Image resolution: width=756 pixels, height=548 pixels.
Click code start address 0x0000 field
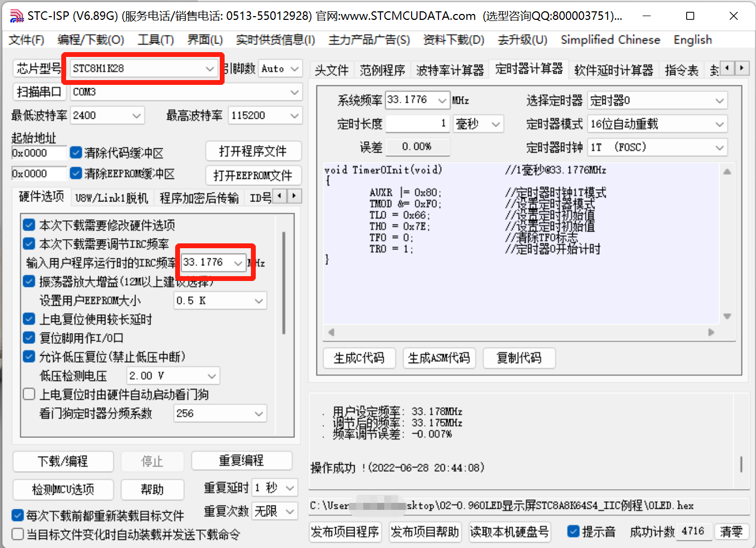click(39, 153)
